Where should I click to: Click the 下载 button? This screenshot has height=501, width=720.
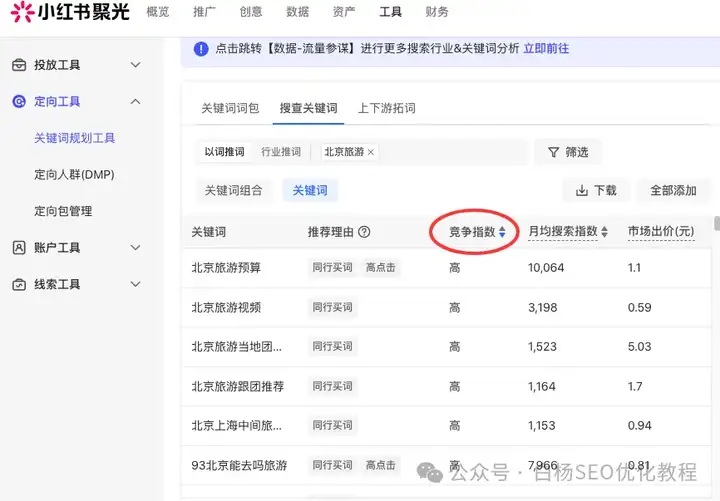click(x=596, y=191)
